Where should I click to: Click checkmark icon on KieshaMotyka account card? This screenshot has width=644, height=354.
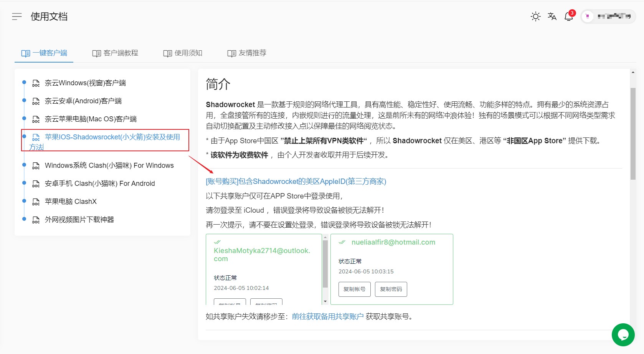pyautogui.click(x=217, y=242)
